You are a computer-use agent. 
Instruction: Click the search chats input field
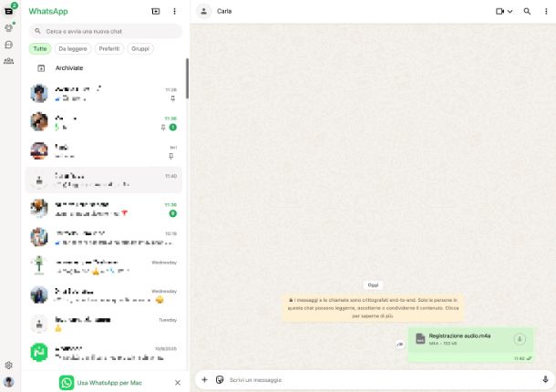click(x=106, y=31)
